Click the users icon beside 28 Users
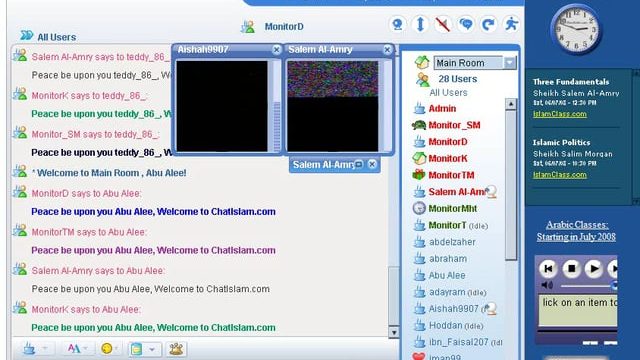The image size is (640, 360). (423, 79)
